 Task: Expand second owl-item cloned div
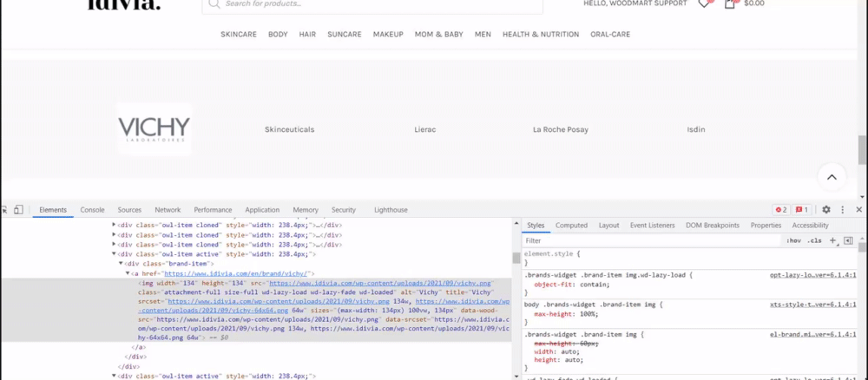[114, 234]
